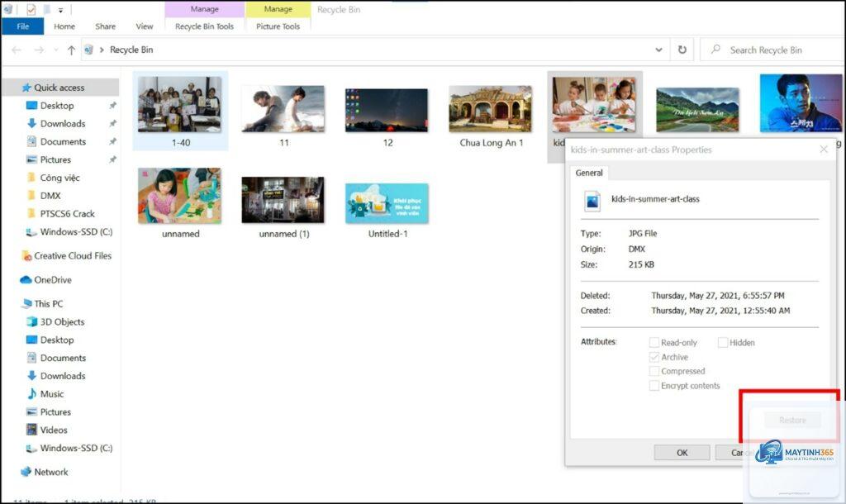Select the blue movie poster thumbnail
The height and width of the screenshot is (504, 846).
pos(801,103)
